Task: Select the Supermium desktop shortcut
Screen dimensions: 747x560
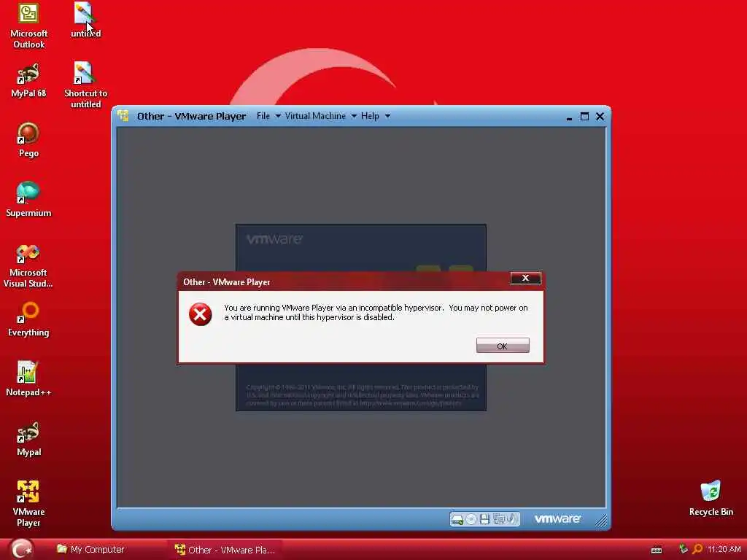Action: click(x=28, y=200)
